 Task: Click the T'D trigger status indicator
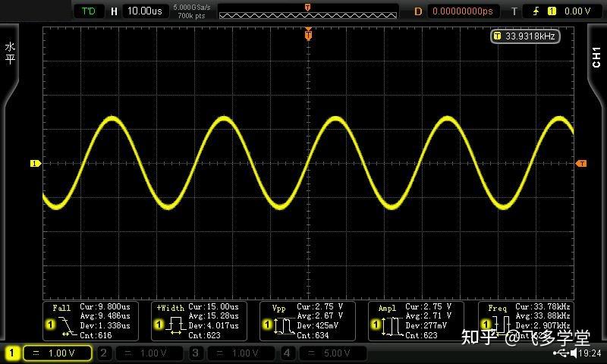[90, 11]
